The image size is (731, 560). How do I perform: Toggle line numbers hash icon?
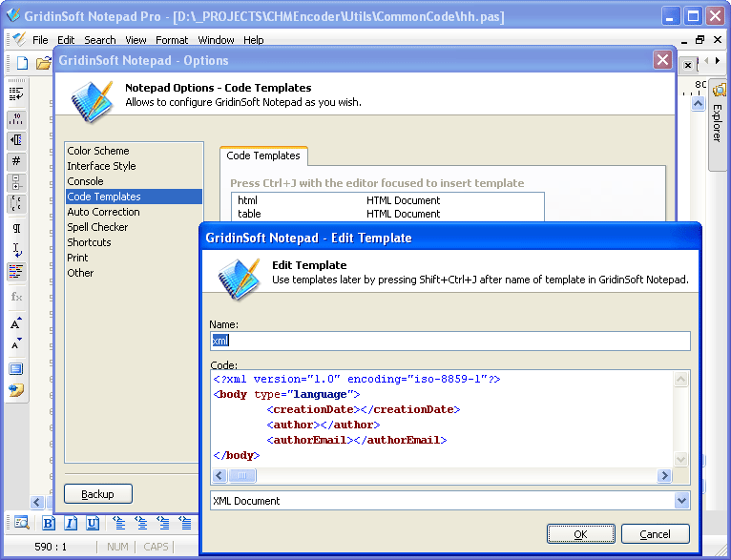point(16,161)
